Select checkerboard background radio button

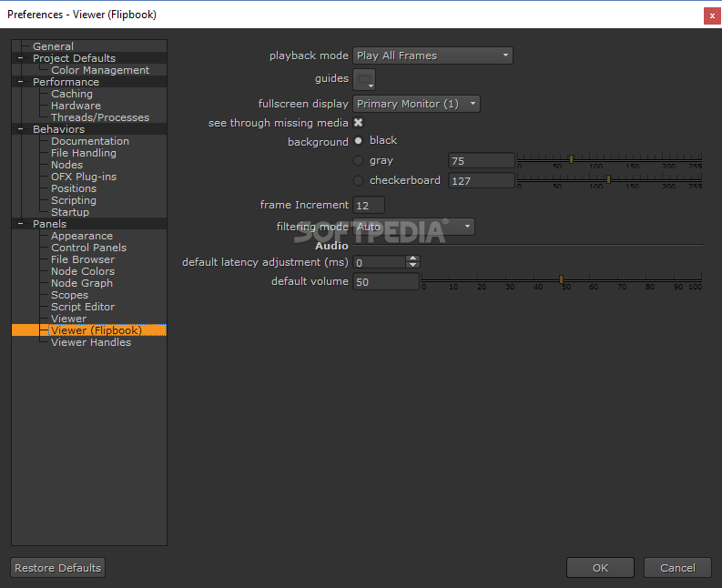tap(358, 180)
